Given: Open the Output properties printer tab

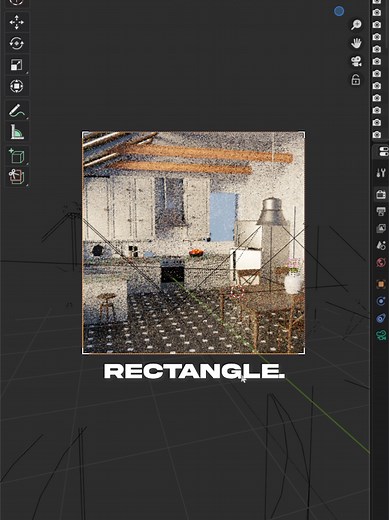Looking at the screenshot, I should 381,211.
